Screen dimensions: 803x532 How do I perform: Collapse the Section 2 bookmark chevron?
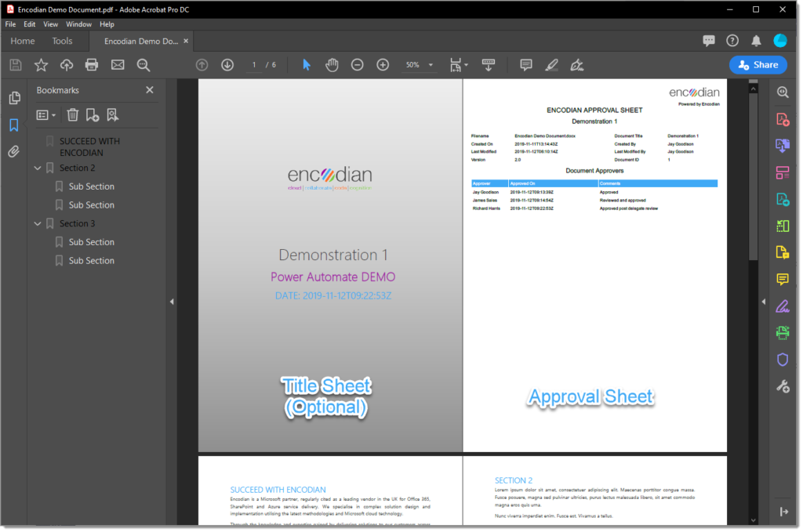38,168
